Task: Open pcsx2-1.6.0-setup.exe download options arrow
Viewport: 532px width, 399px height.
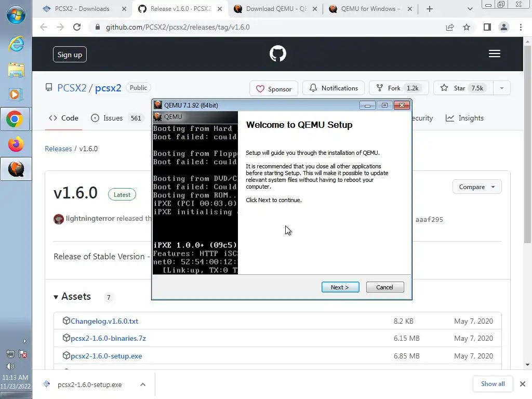Action: pyautogui.click(x=143, y=384)
